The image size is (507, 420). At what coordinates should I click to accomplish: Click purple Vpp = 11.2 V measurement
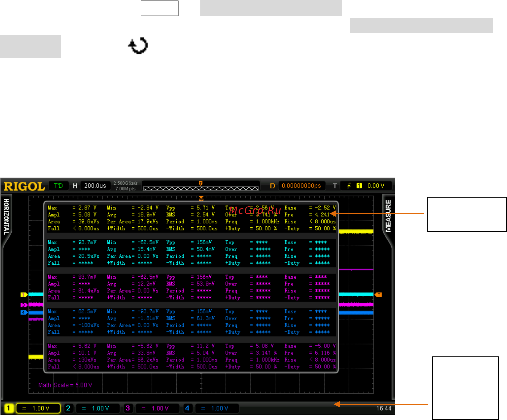pyautogui.click(x=190, y=346)
